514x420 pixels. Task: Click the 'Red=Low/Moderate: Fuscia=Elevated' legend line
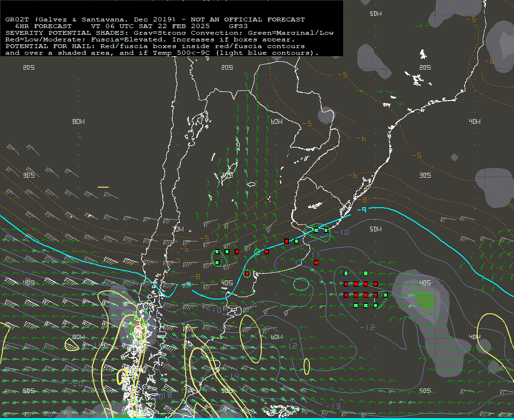point(150,40)
